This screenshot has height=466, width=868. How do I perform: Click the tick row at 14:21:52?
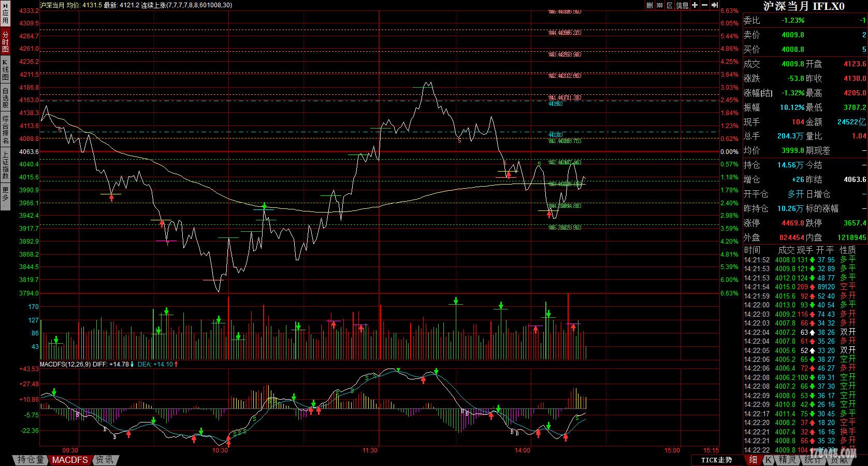tap(805, 260)
